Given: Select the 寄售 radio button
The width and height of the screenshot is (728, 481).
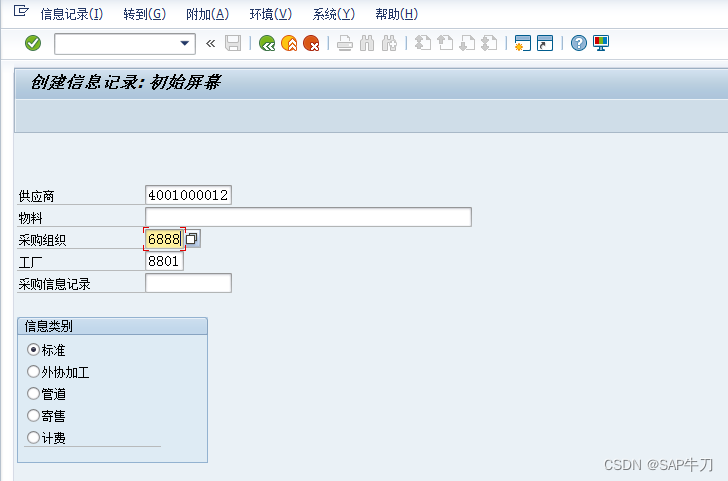Looking at the screenshot, I should (x=33, y=416).
